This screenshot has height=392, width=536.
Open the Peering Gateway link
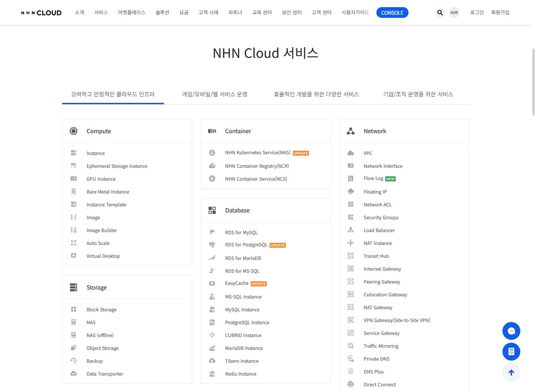tap(382, 282)
